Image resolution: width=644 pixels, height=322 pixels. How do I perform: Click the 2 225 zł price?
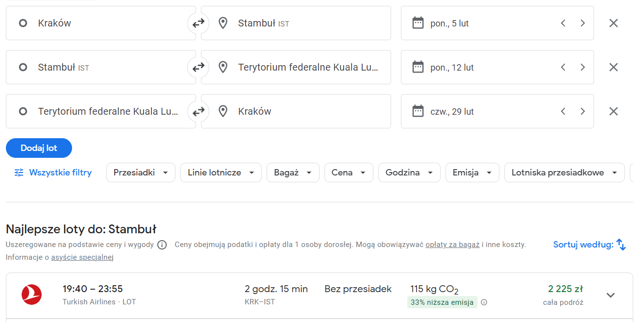(x=566, y=289)
